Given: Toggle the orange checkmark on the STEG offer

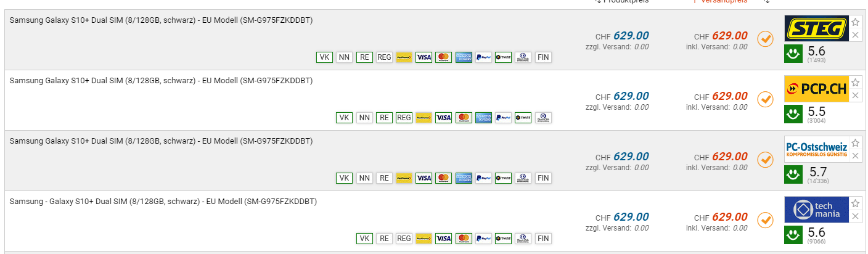Looking at the screenshot, I should pos(765,38).
